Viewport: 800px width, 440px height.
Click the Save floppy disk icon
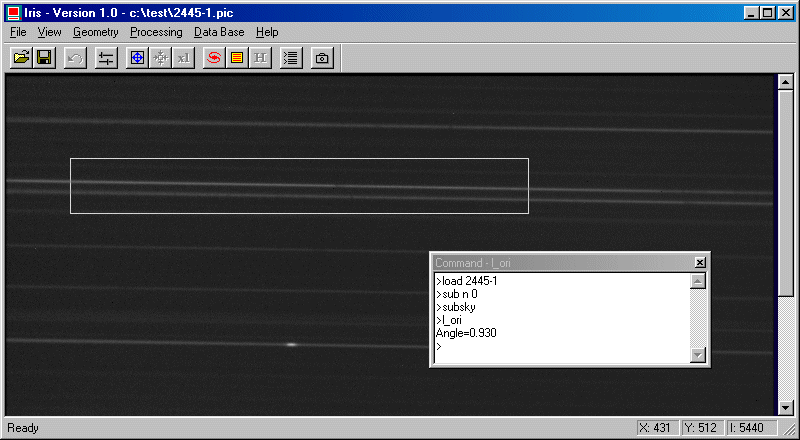(44, 58)
